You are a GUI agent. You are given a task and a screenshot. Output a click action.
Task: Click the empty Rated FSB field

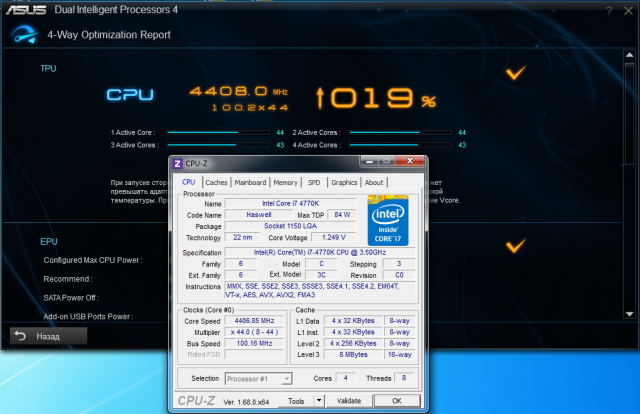pyautogui.click(x=254, y=354)
